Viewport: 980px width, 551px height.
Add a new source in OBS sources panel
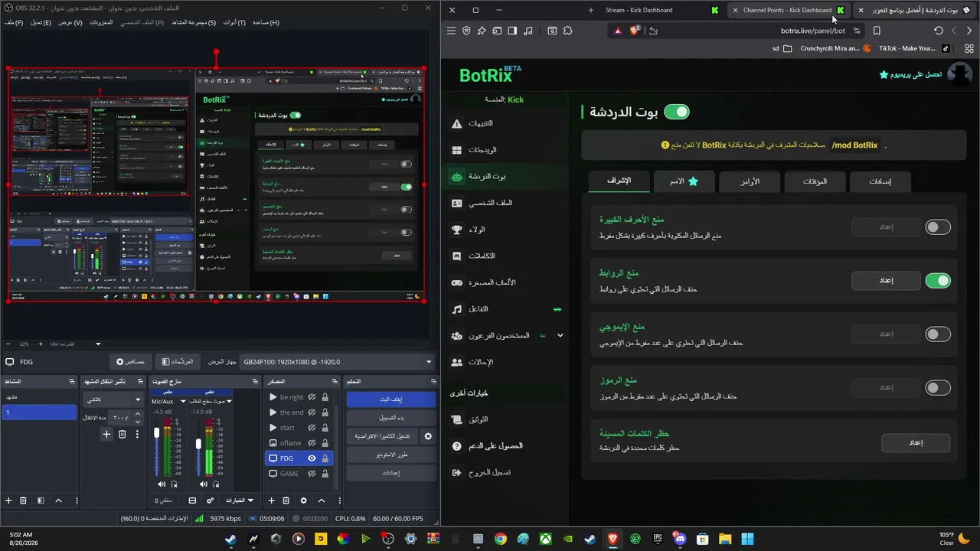point(271,500)
